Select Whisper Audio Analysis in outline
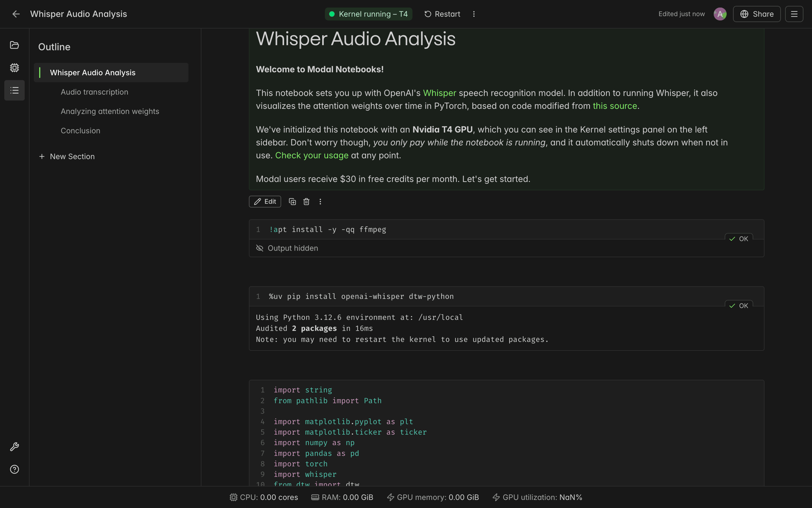This screenshot has width=812, height=508. (x=111, y=72)
